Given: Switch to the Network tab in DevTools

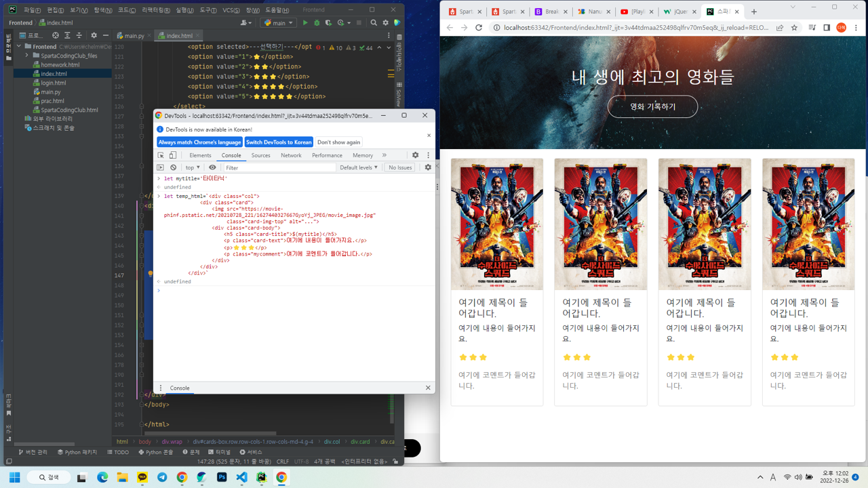Looking at the screenshot, I should 291,155.
